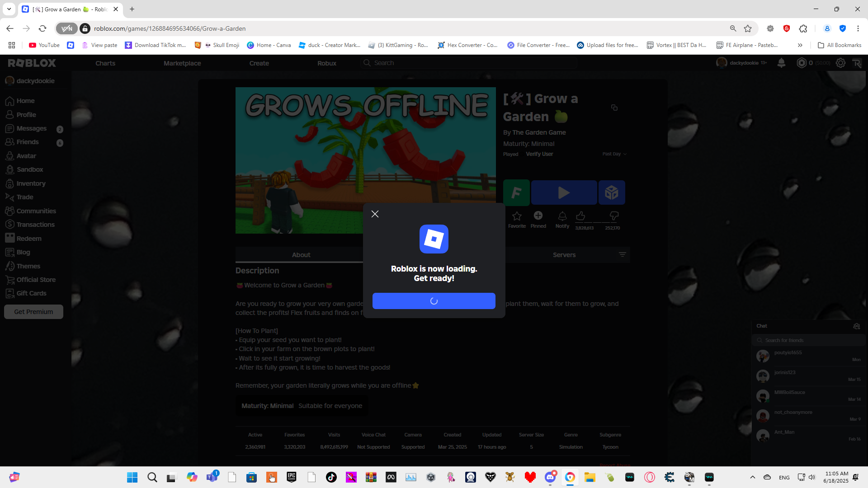This screenshot has height=488, width=868.
Task: Open the Charts menu item
Action: point(105,63)
